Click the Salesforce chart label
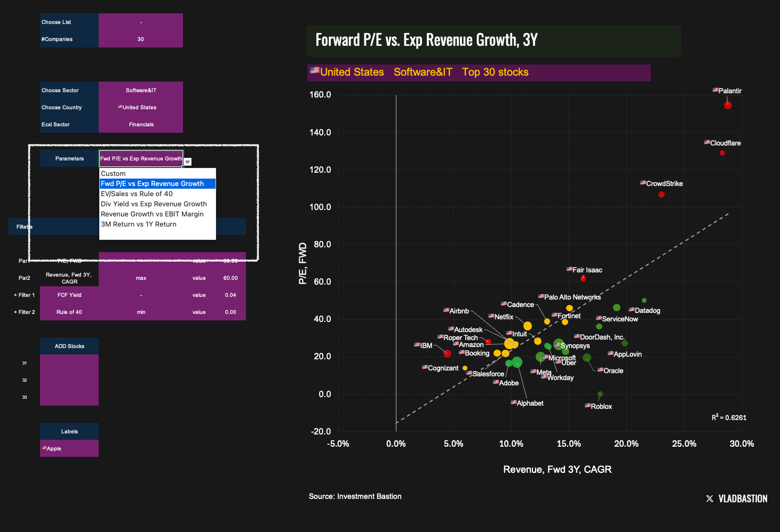Screen dimensions: 780x532 485,374
